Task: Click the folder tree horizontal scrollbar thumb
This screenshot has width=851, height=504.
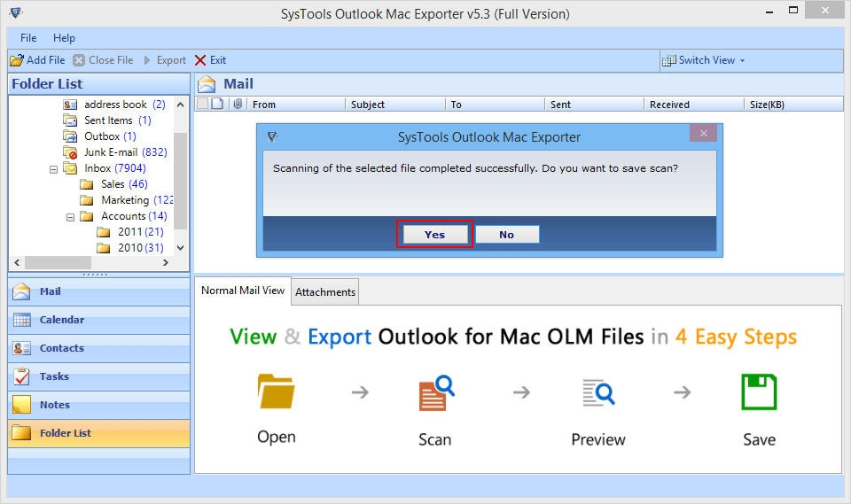Action: tap(59, 262)
